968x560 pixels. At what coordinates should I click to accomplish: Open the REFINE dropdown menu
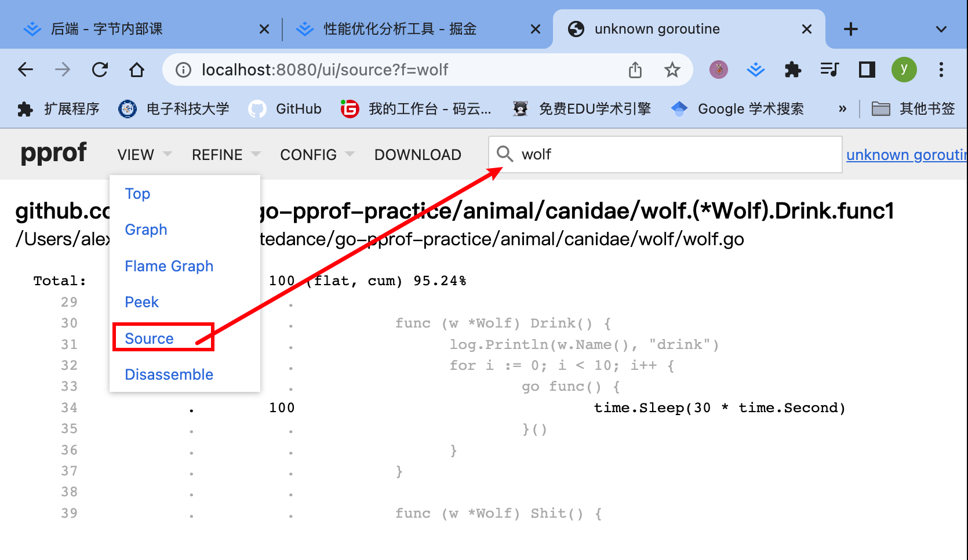tap(226, 155)
